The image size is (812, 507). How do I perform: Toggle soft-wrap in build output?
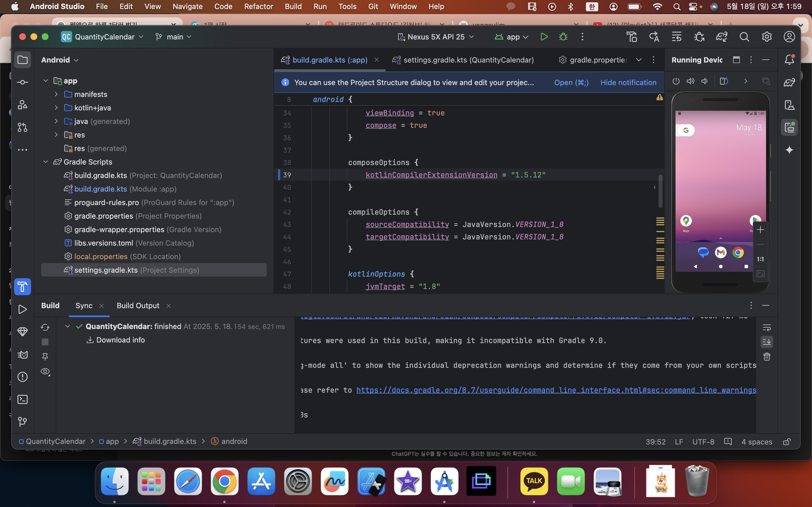click(767, 327)
